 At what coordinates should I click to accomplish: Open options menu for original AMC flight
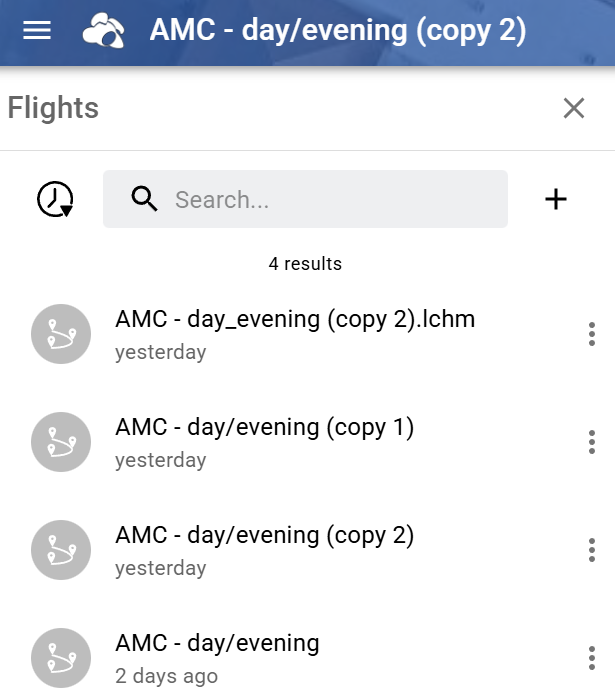[592, 658]
